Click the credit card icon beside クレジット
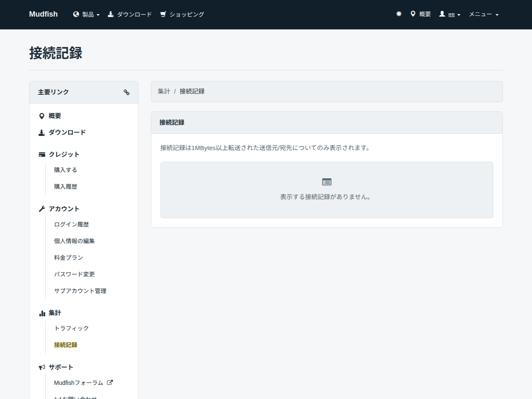This screenshot has width=532, height=399. click(42, 155)
